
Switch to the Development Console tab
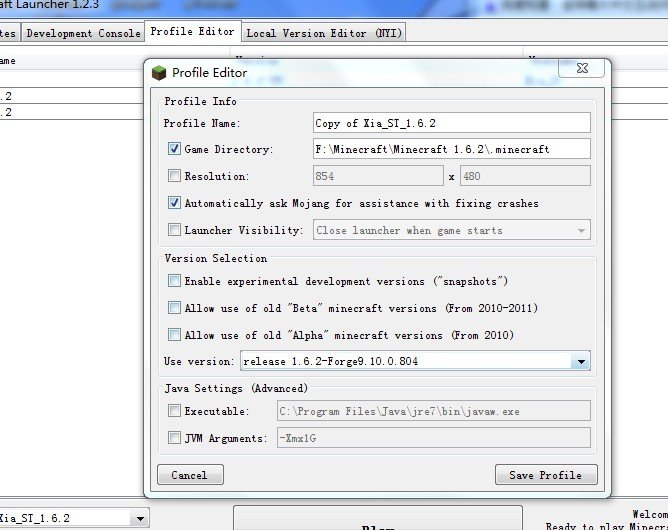83,33
